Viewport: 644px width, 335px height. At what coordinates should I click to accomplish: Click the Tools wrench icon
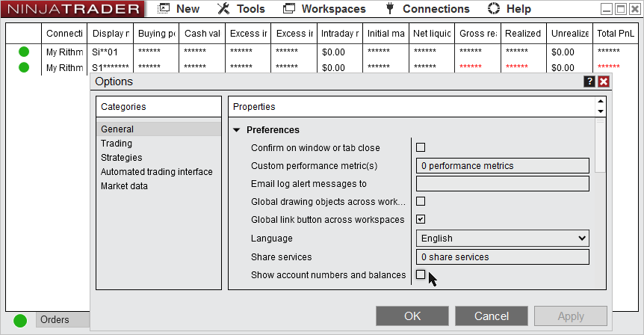[x=223, y=8]
